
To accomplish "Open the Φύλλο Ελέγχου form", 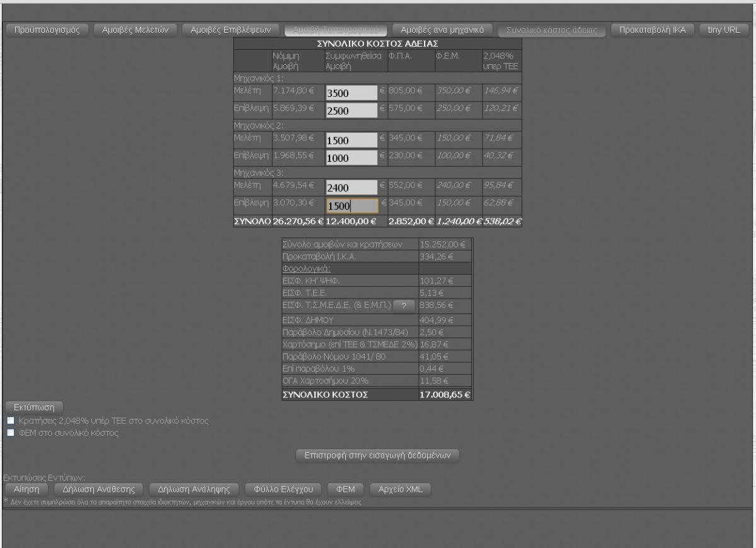I will [x=283, y=489].
